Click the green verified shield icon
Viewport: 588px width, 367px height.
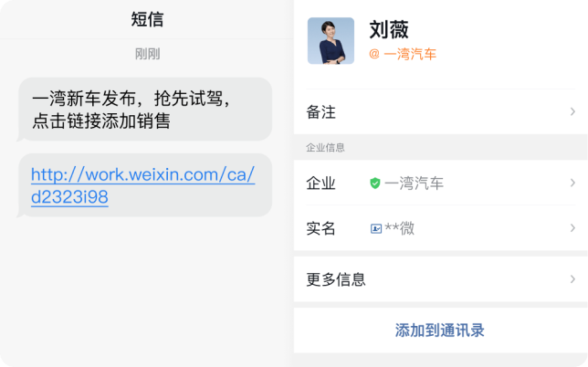point(375,183)
